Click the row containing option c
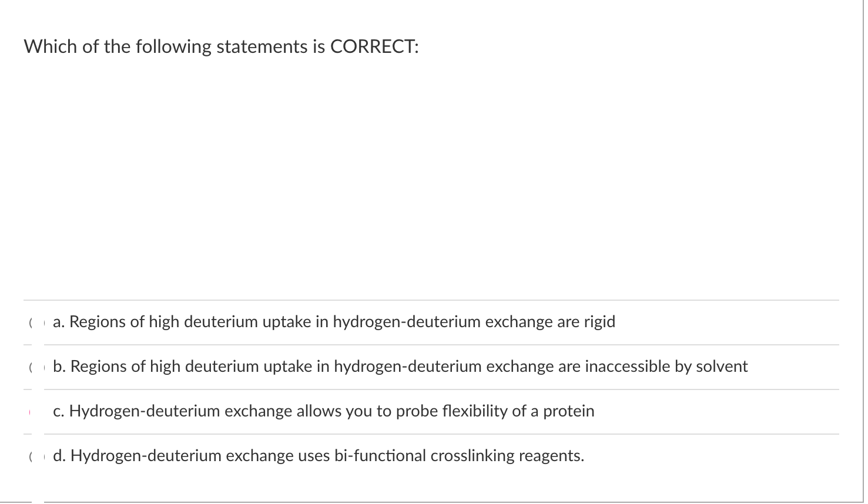This screenshot has height=504, width=868. pyautogui.click(x=411, y=411)
